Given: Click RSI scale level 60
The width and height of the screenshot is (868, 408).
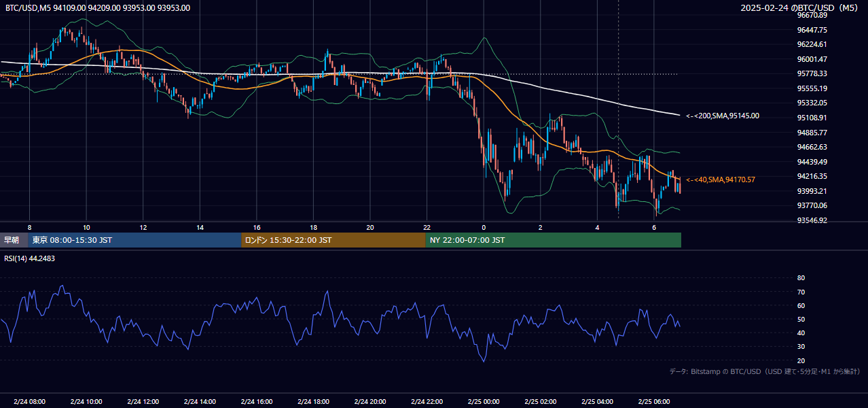Looking at the screenshot, I should point(801,305).
